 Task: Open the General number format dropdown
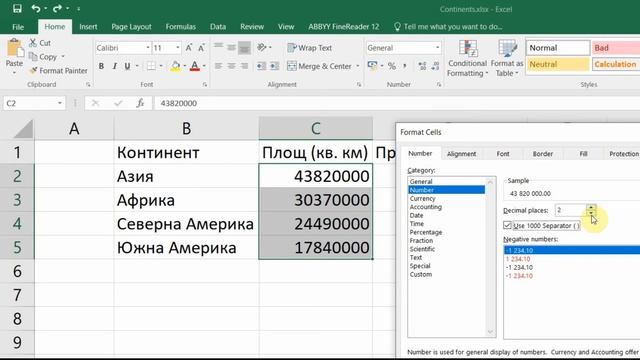point(438,48)
